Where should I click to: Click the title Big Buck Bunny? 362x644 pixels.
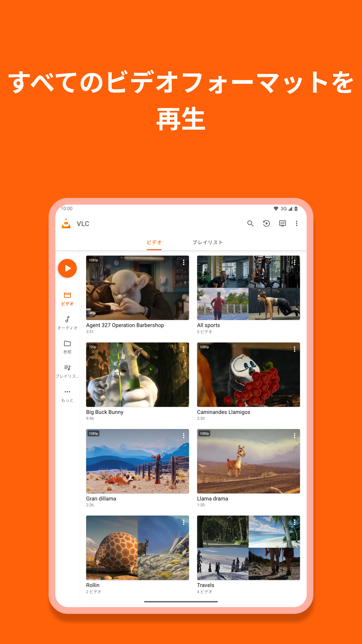click(x=105, y=412)
